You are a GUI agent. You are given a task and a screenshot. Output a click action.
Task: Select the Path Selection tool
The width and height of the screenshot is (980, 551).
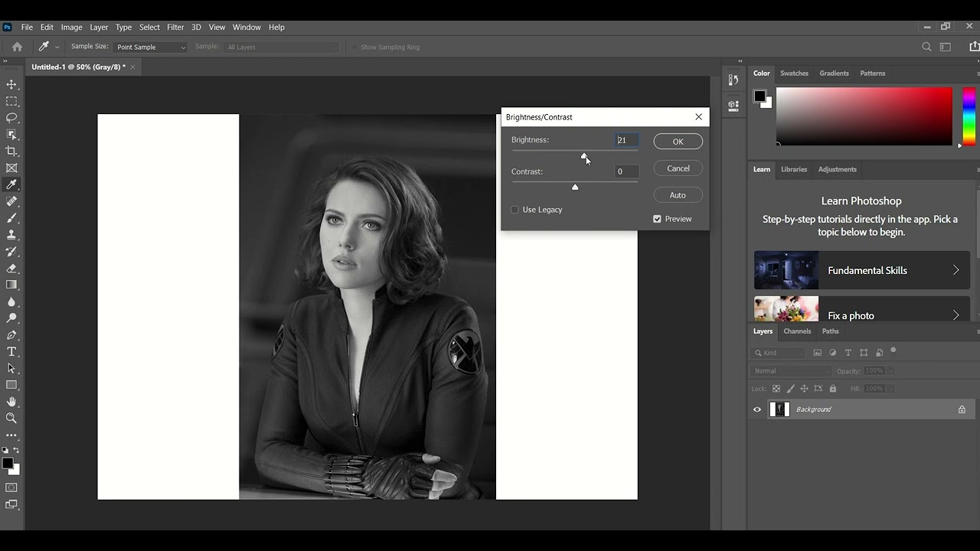pos(11,368)
